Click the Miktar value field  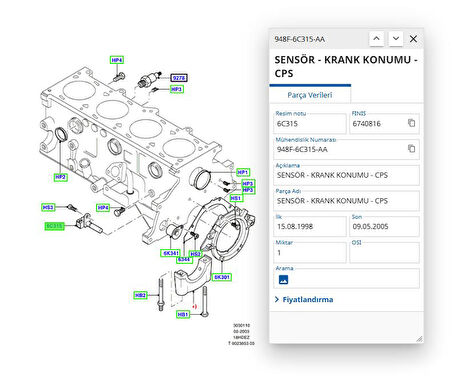pos(310,252)
